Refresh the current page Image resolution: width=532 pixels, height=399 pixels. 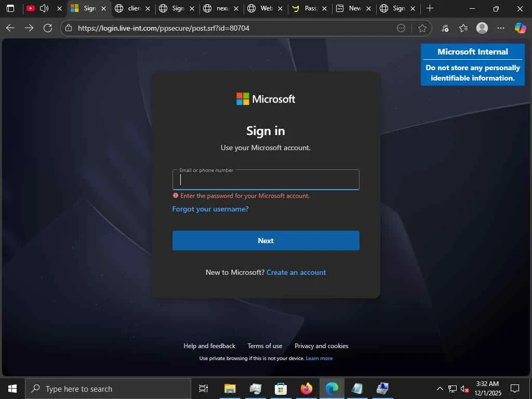pyautogui.click(x=48, y=28)
